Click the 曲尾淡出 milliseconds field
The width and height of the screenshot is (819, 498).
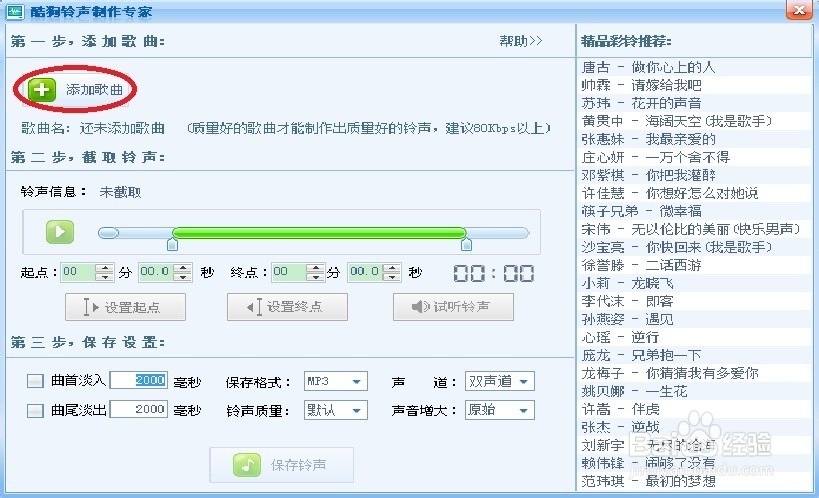point(138,409)
